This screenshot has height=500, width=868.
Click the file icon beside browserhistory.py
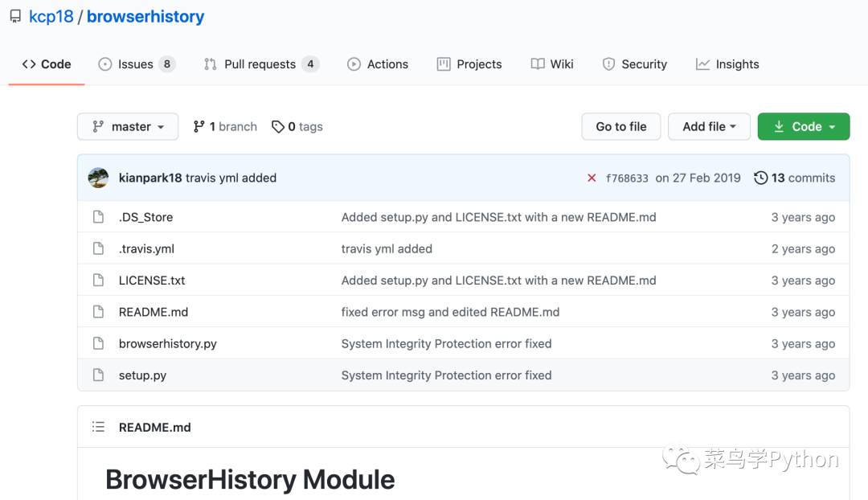[99, 343]
